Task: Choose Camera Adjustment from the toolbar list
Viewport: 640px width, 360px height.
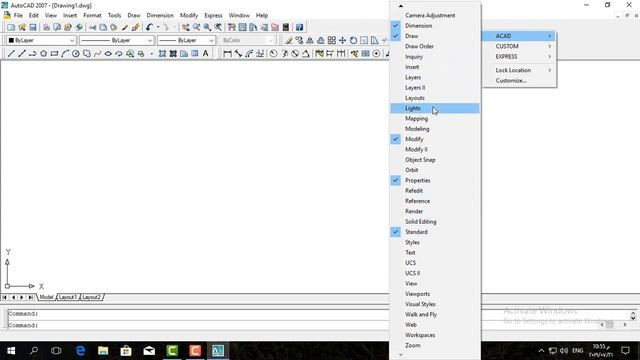Action: tap(435, 16)
